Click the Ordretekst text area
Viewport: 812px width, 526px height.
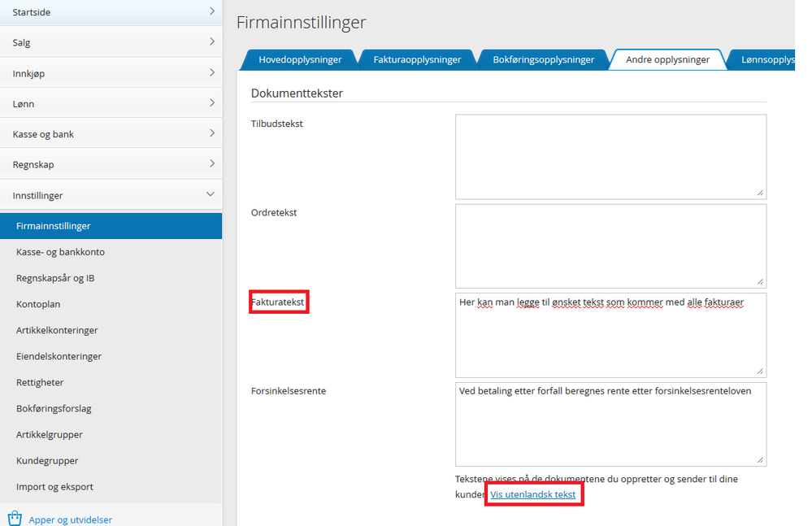(x=610, y=244)
